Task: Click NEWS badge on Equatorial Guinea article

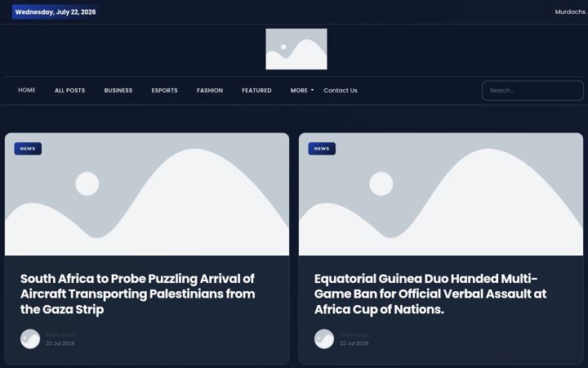Action: 322,149
